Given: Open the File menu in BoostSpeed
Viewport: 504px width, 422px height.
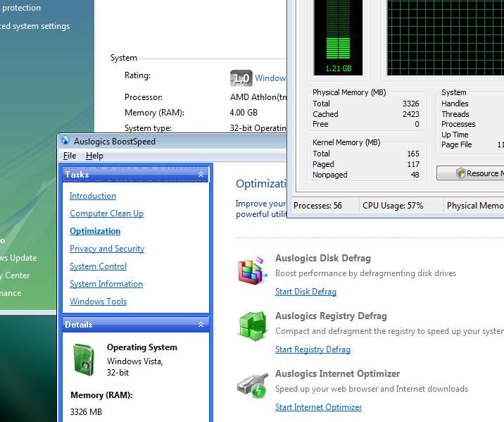Looking at the screenshot, I should [70, 156].
